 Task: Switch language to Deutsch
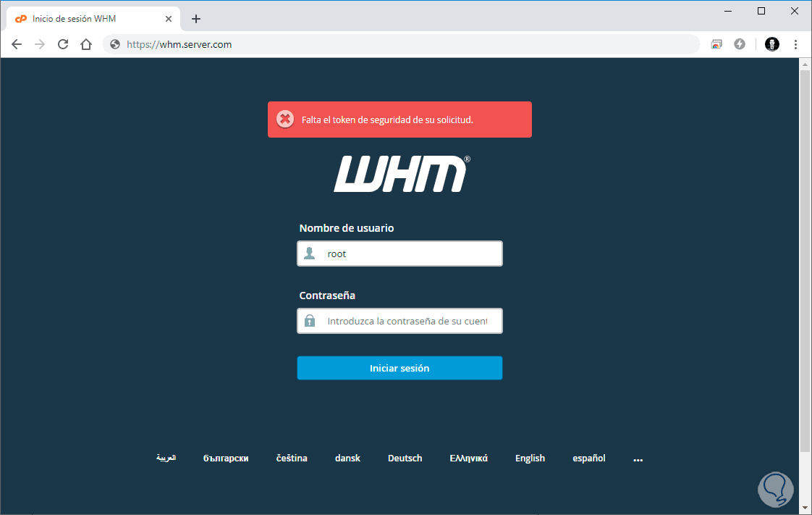pos(405,458)
